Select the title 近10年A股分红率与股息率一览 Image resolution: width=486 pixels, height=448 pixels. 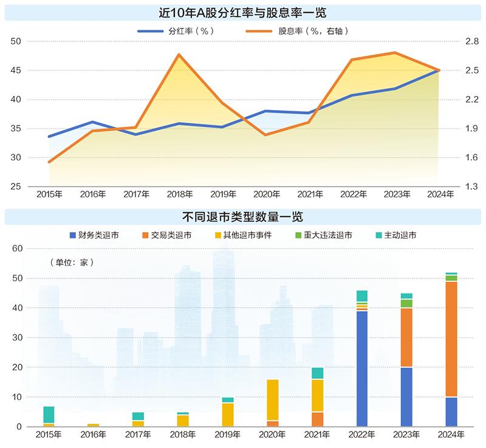point(242,12)
